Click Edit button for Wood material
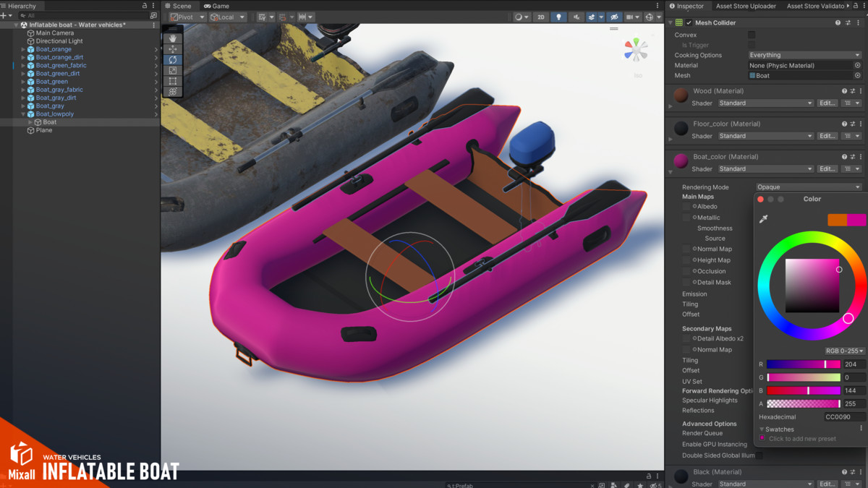This screenshot has height=488, width=868. coord(827,103)
